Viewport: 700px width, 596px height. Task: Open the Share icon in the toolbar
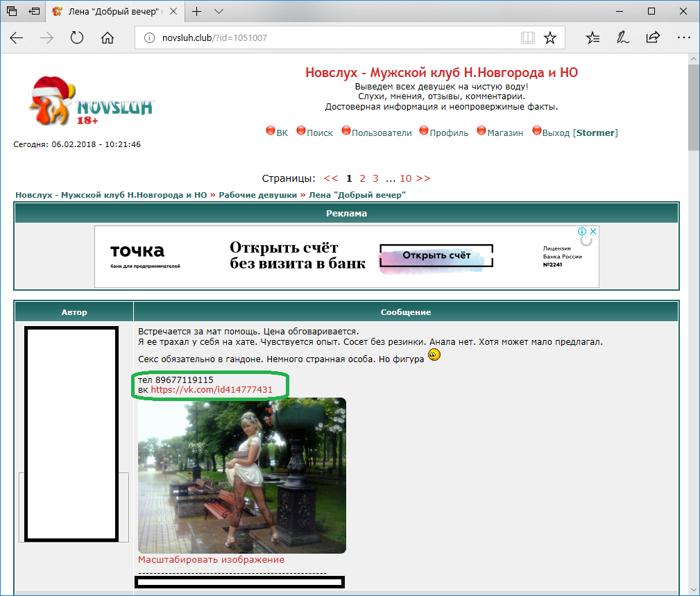tap(653, 38)
